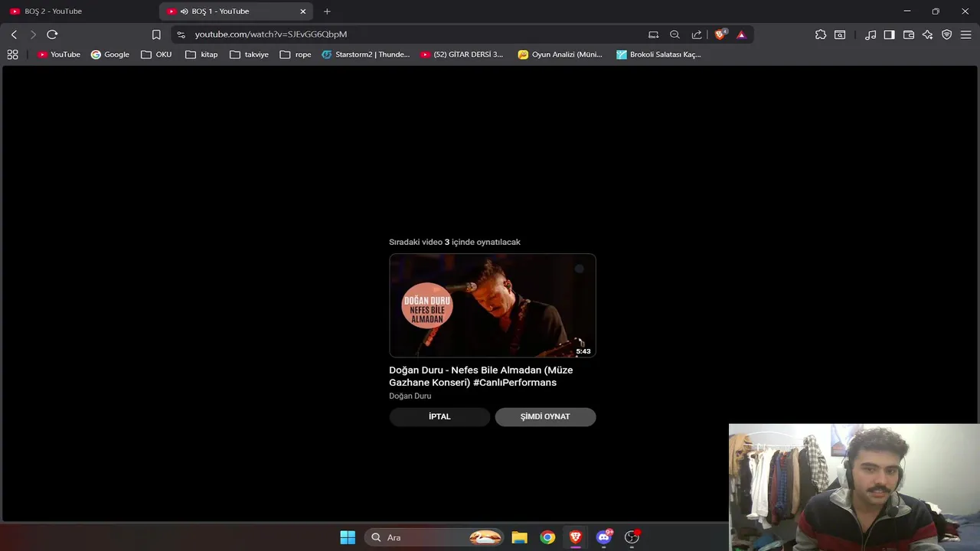Open OBS Studio from the taskbar
The image size is (980, 551).
(632, 537)
